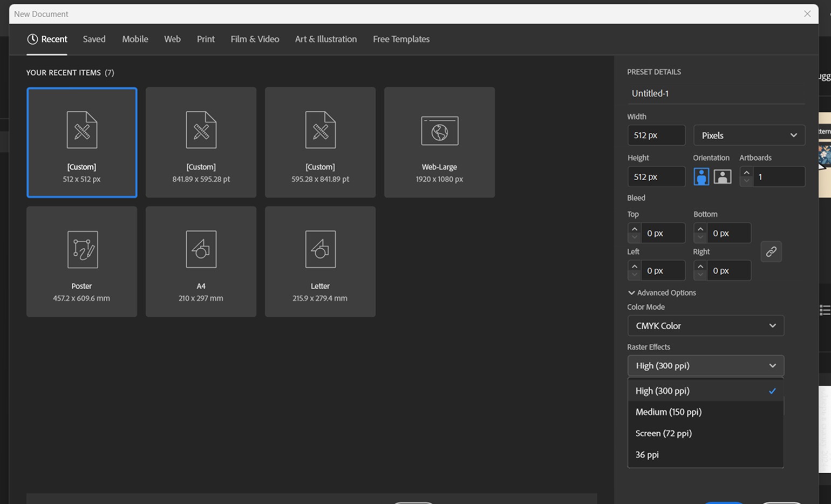Image resolution: width=831 pixels, height=504 pixels.
Task: Click the Height input field
Action: pos(656,176)
